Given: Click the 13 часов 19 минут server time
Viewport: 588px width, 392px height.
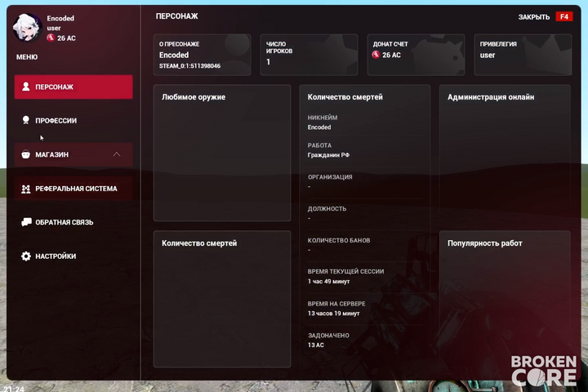Looking at the screenshot, I should click(333, 314).
